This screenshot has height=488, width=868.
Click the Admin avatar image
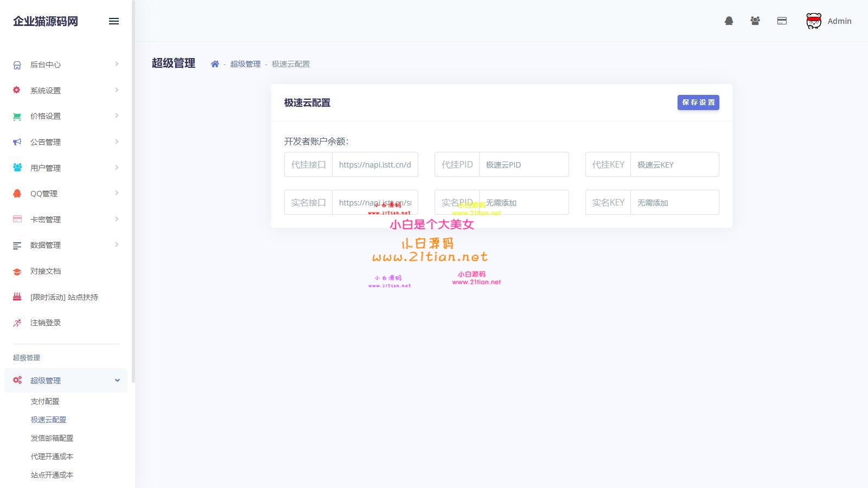pos(813,21)
